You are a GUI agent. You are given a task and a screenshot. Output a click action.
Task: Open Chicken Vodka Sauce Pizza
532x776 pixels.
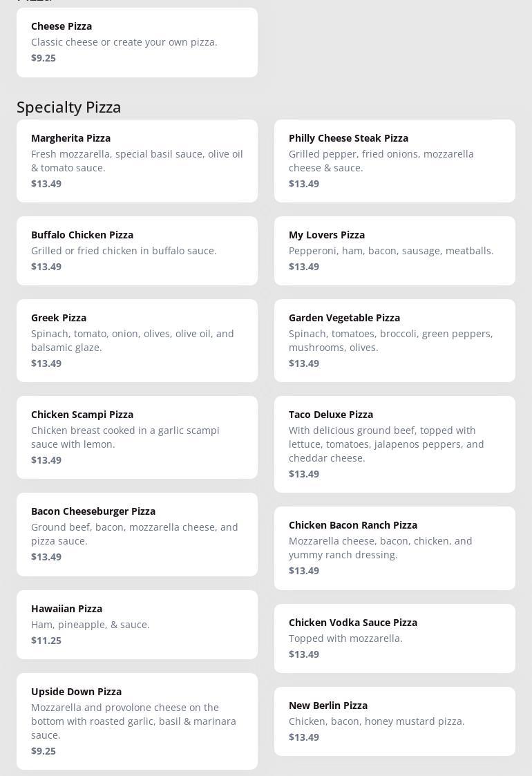[x=395, y=637]
